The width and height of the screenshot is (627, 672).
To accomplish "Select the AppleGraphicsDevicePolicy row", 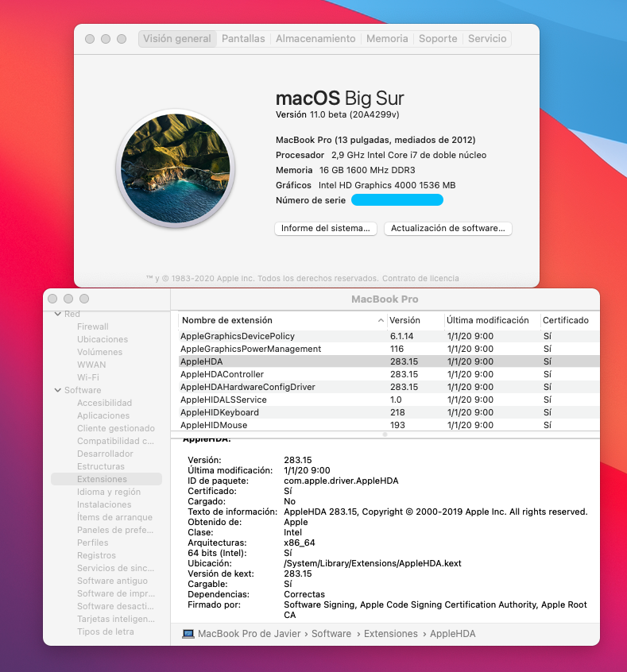I will click(389, 336).
